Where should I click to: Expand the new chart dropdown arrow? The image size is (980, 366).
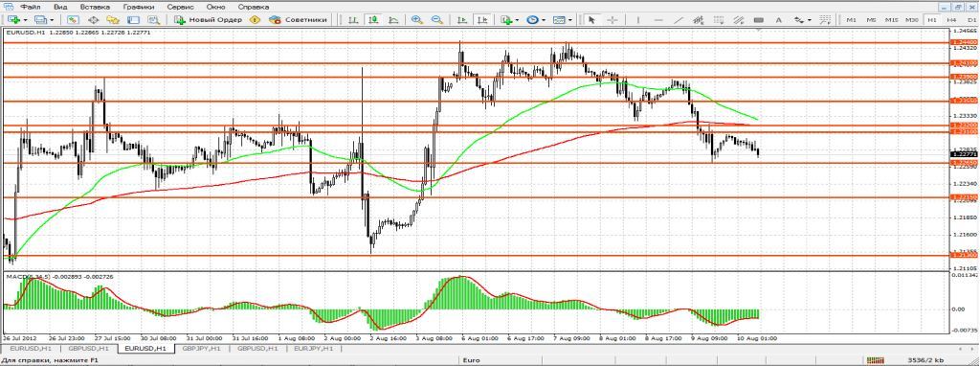coord(26,20)
